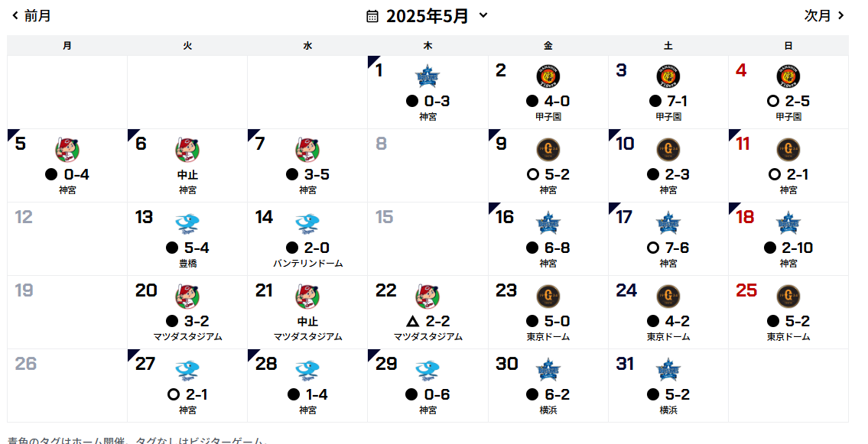The image size is (868, 444).
Task: Click the Carp logo on May 5
Action: [67, 149]
